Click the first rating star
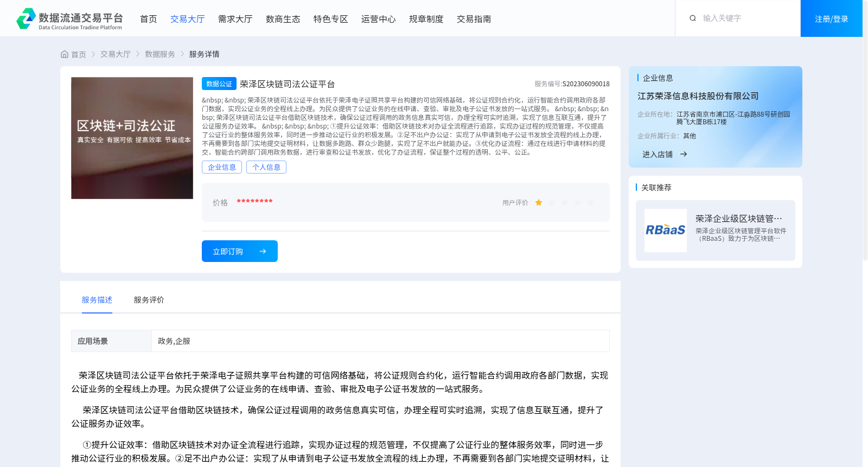This screenshot has height=467, width=868. (539, 202)
